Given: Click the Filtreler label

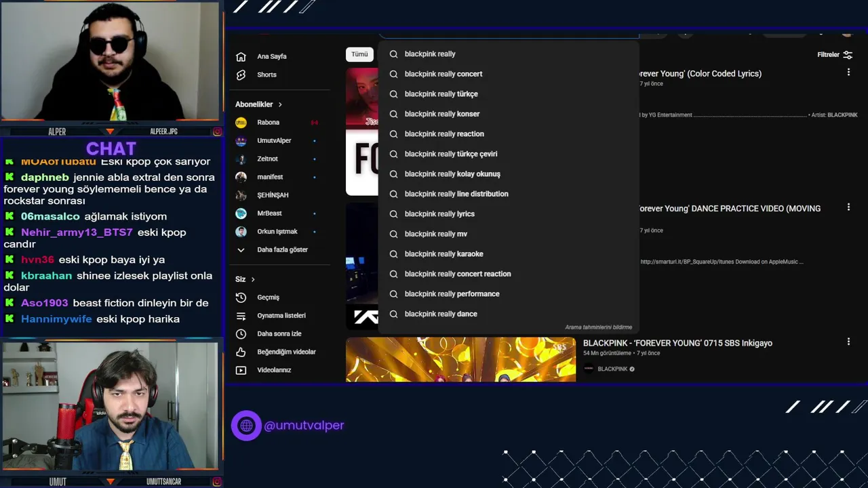Looking at the screenshot, I should click(828, 55).
